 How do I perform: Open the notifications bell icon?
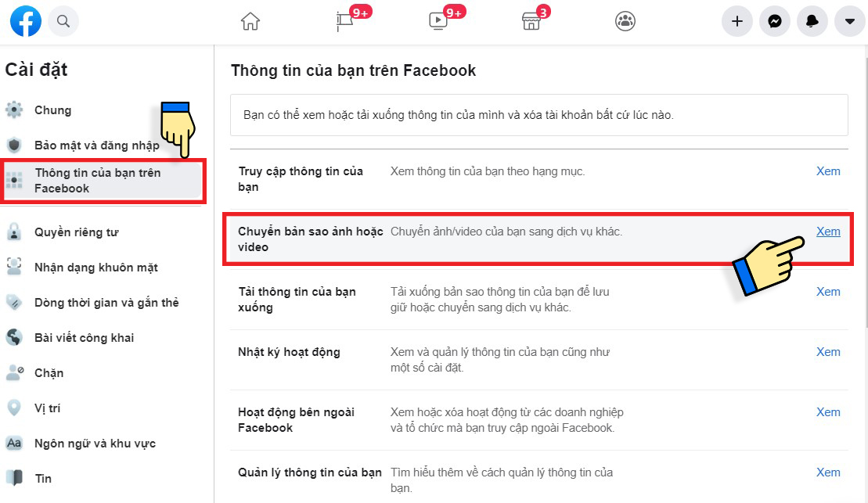click(x=812, y=21)
